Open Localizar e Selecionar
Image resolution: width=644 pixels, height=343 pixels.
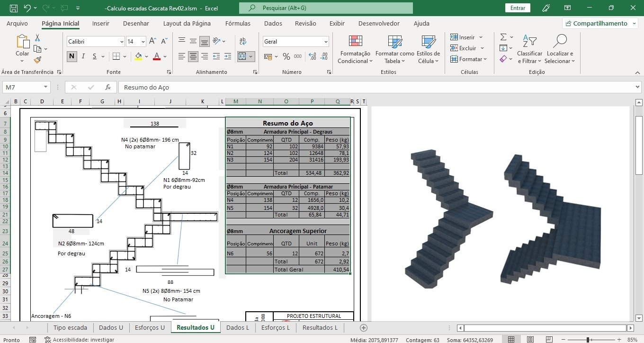coord(560,49)
